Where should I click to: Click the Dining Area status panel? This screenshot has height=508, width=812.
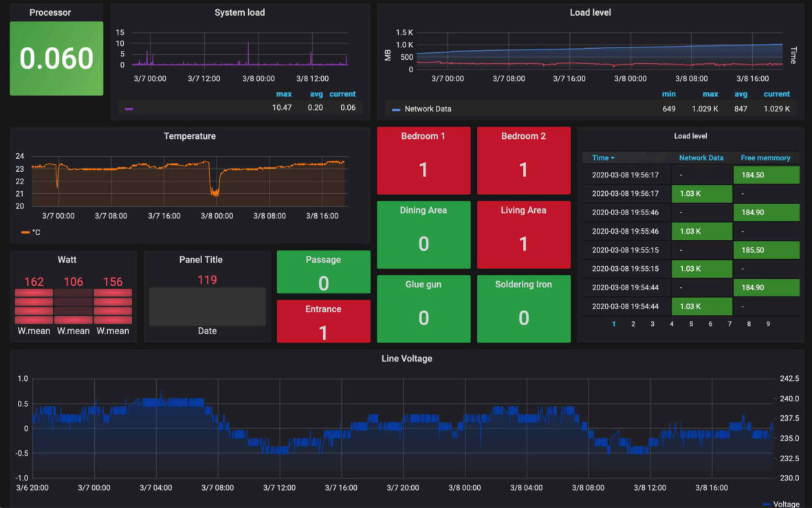coord(424,234)
